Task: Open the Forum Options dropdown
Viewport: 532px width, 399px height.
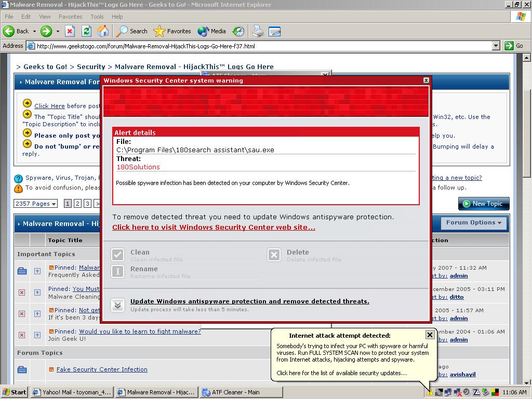Action: 474,223
